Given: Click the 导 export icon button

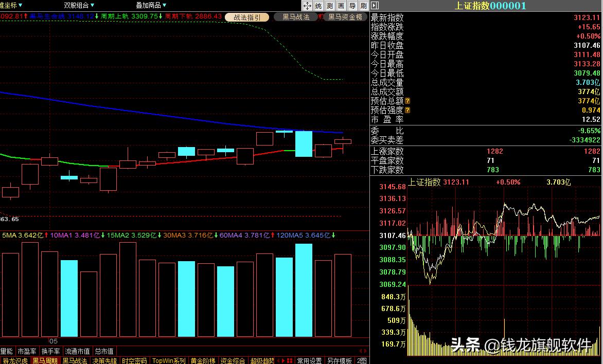Looking at the screenshot, I should pyautogui.click(x=352, y=6).
